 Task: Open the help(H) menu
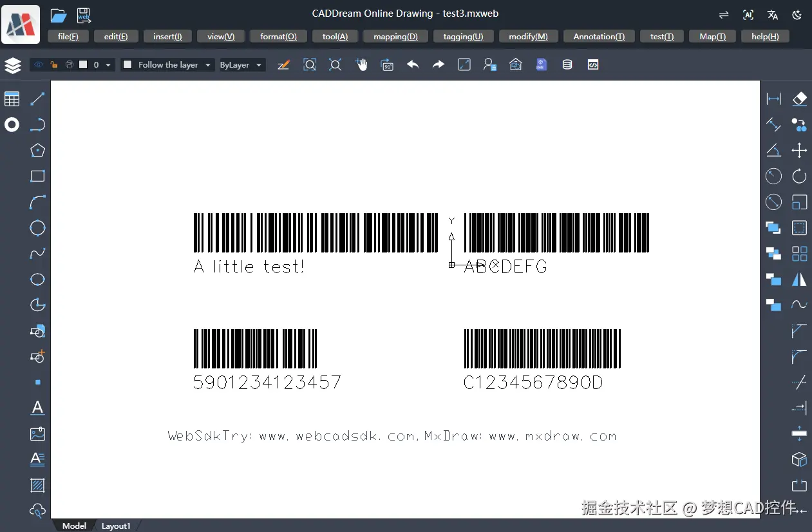click(x=765, y=37)
